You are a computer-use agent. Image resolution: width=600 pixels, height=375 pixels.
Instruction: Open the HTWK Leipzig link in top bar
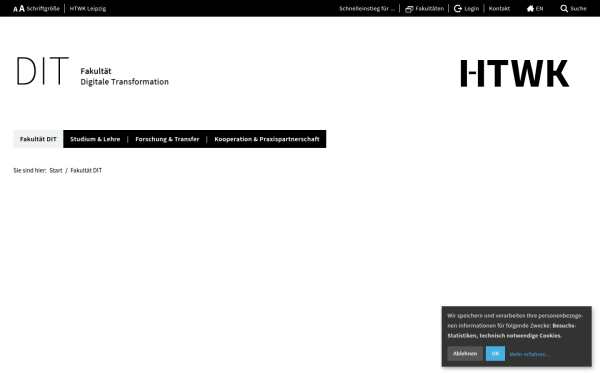pos(88,8)
